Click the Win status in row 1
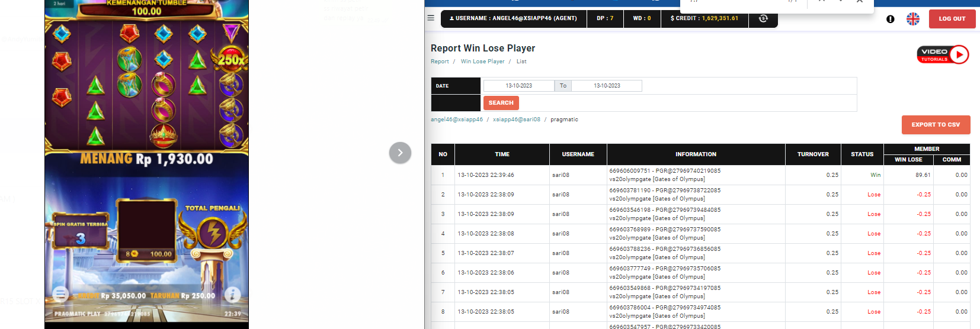 coord(875,175)
